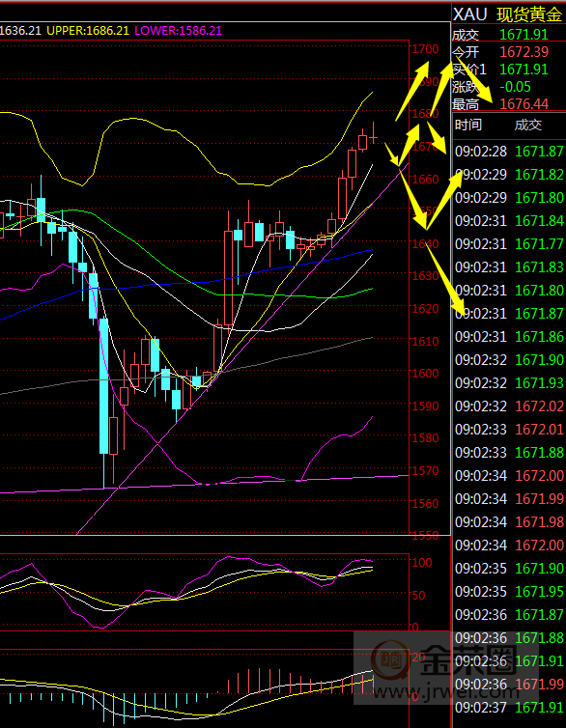Click the XAU symbol code in header

(x=469, y=14)
